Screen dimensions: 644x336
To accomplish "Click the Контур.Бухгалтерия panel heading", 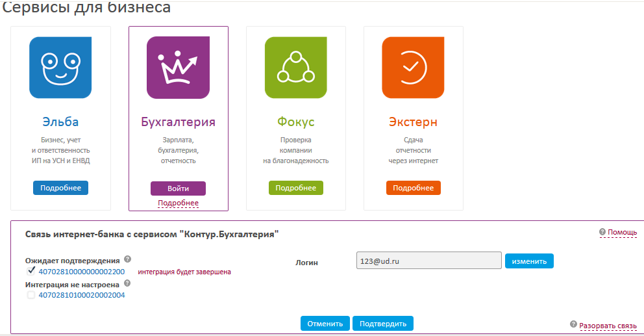I will (x=152, y=235).
